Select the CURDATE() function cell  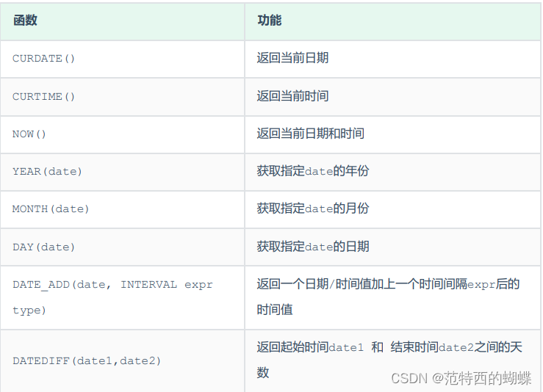tap(123, 59)
